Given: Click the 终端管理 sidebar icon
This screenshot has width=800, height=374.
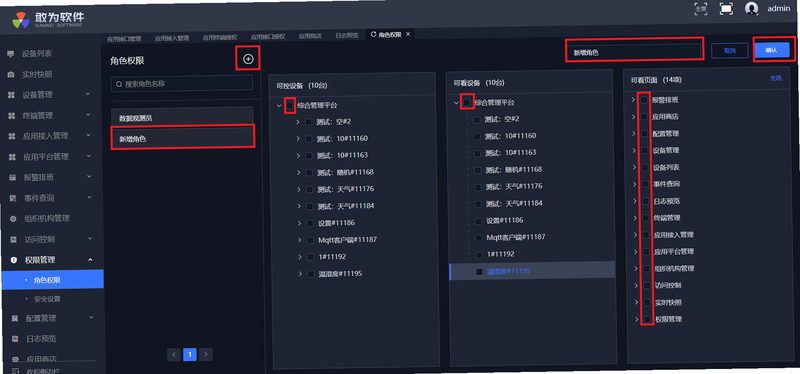Looking at the screenshot, I should [x=11, y=116].
